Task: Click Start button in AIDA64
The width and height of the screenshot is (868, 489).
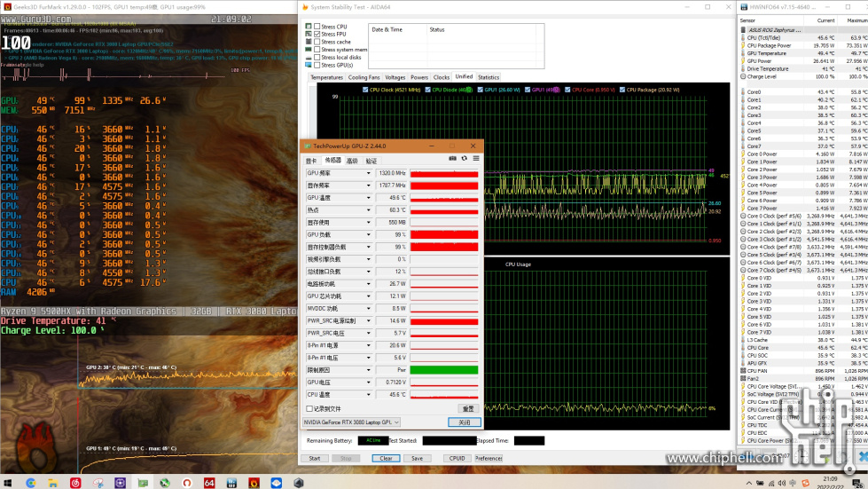Action: click(x=315, y=459)
